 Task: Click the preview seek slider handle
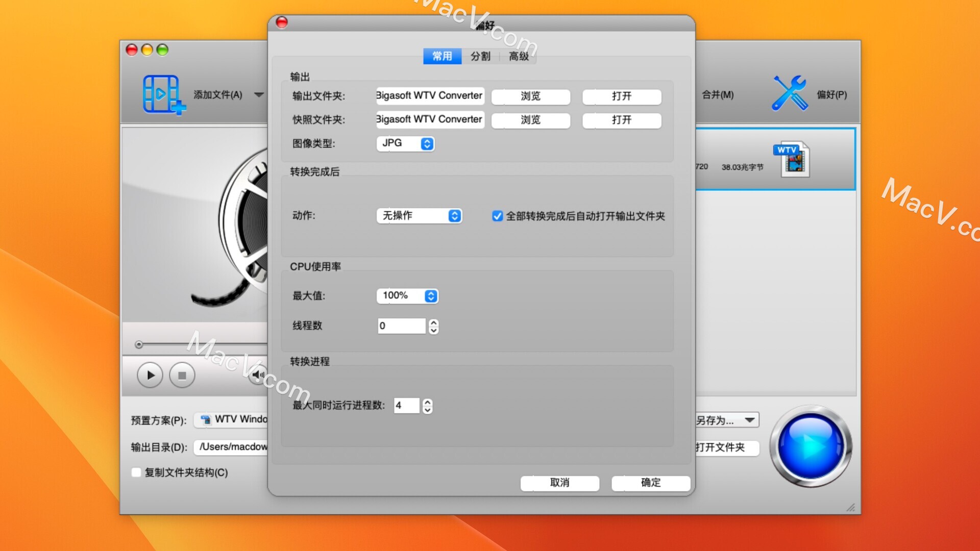click(139, 345)
